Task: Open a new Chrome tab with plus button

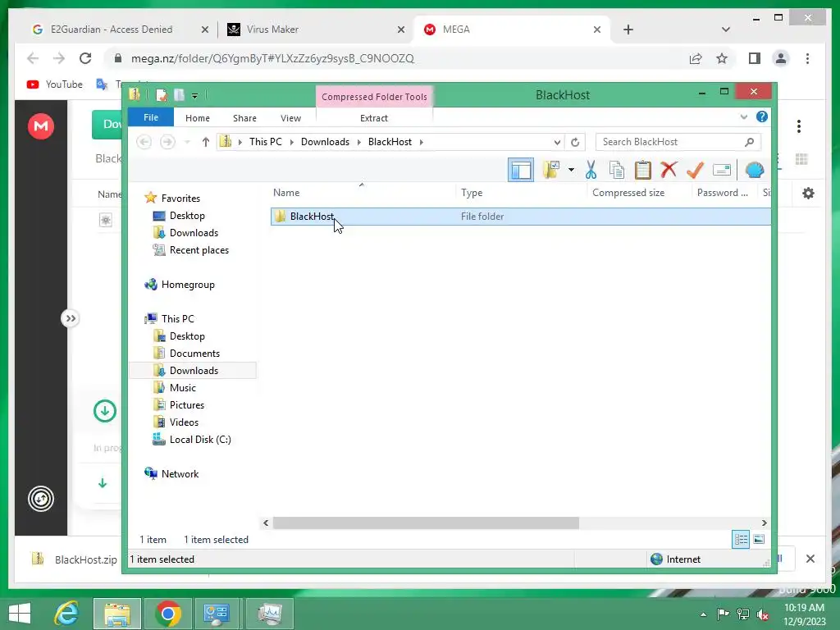Action: (628, 30)
